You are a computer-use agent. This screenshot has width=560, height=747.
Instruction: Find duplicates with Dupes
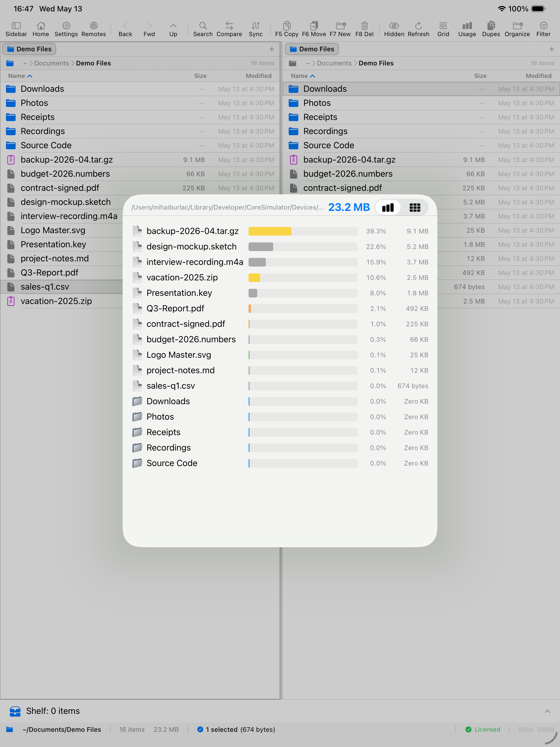coord(491,29)
